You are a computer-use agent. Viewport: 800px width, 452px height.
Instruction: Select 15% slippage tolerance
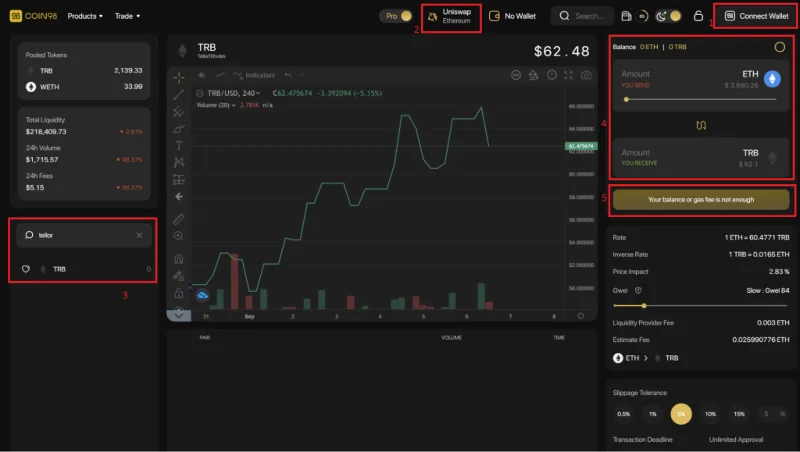click(739, 414)
